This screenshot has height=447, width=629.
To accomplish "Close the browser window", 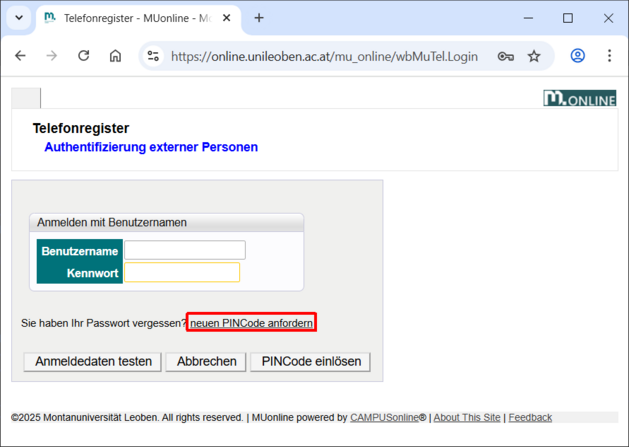I will (609, 18).
